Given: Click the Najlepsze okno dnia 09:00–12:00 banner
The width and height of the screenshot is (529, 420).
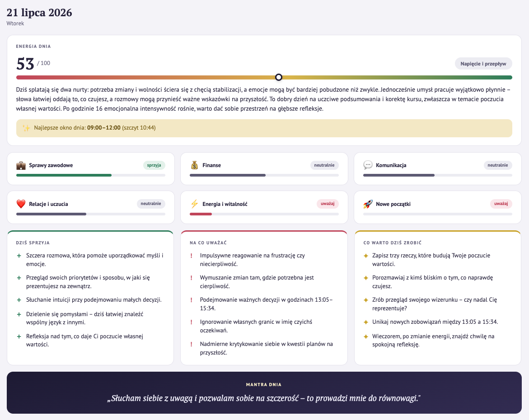Looking at the screenshot, I should (264, 128).
